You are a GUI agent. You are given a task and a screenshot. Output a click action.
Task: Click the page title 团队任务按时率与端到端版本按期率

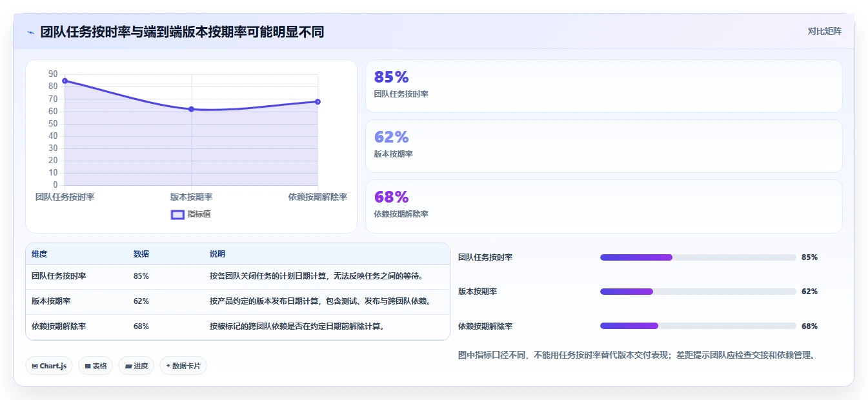[x=182, y=32]
